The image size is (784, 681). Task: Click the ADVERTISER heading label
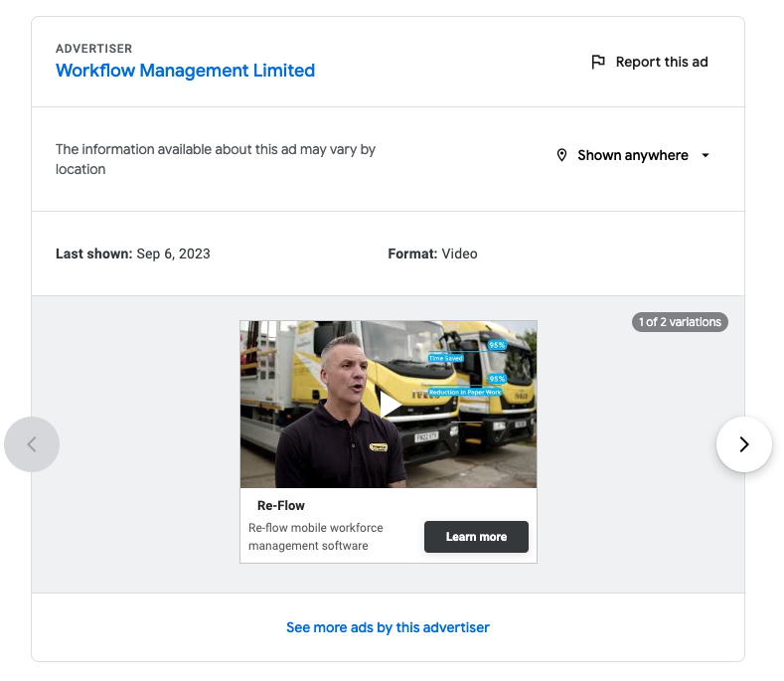[x=94, y=49]
